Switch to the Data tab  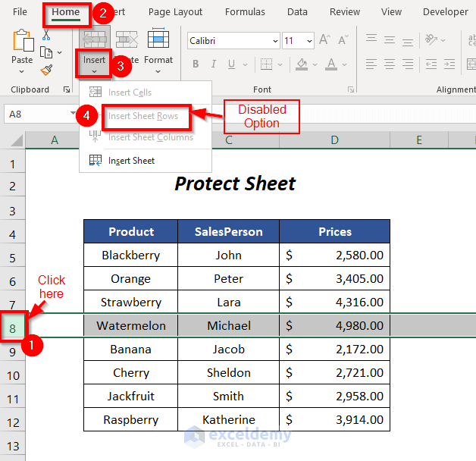point(297,12)
